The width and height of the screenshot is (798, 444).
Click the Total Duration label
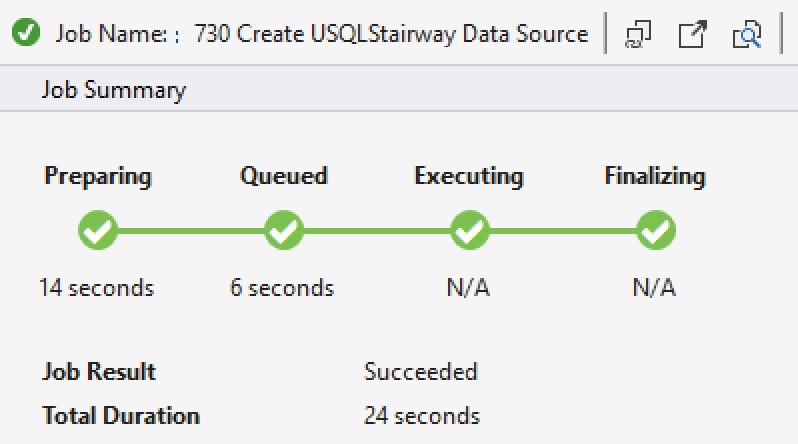pyautogui.click(x=121, y=415)
